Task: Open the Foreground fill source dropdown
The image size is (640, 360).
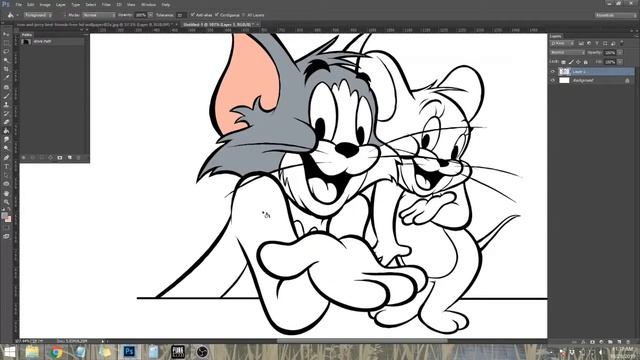Action: coord(38,15)
